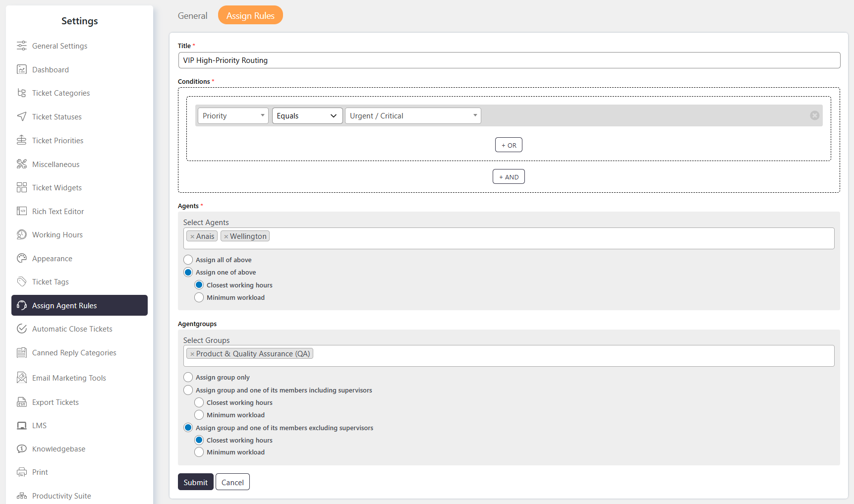Switch to the Assign Rules tab
Image resolution: width=854 pixels, height=504 pixels.
[250, 15]
